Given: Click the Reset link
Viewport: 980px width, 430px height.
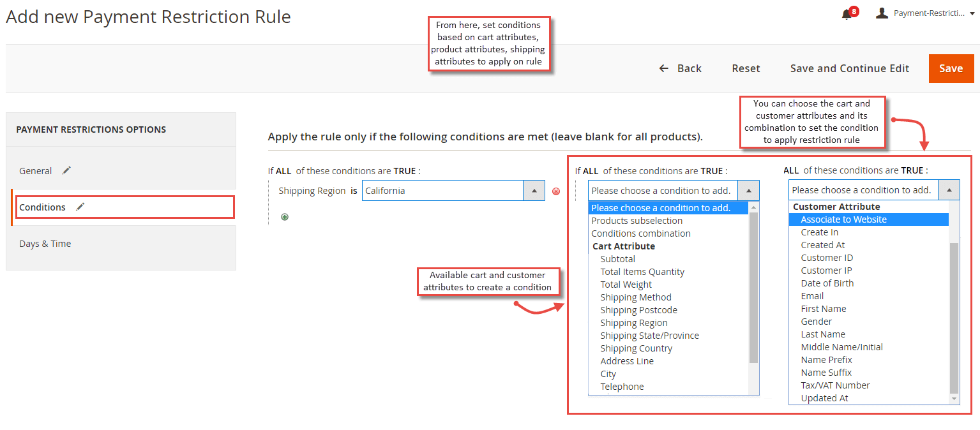Looking at the screenshot, I should tap(745, 68).
